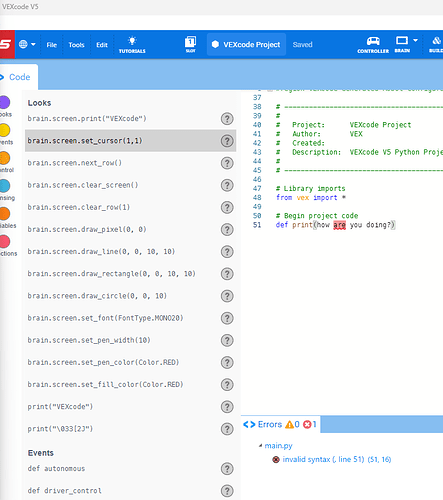Open help for print("\033[2J") command
The image size is (443, 500).
(227, 429)
